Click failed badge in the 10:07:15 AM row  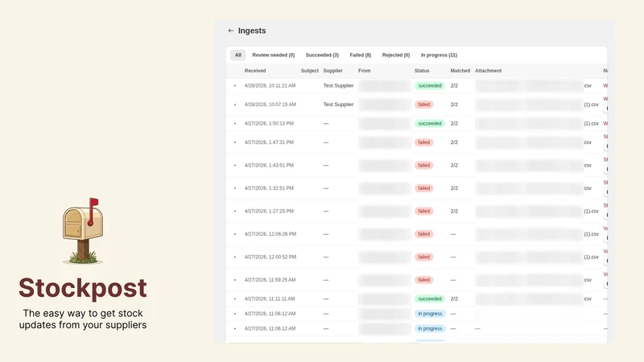click(424, 105)
